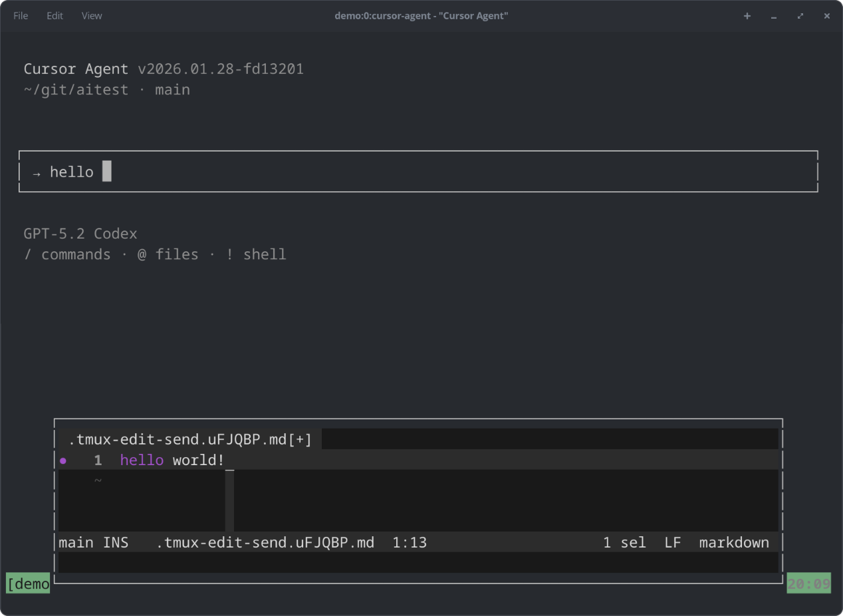Open the Edit menu
843x616 pixels.
click(55, 15)
